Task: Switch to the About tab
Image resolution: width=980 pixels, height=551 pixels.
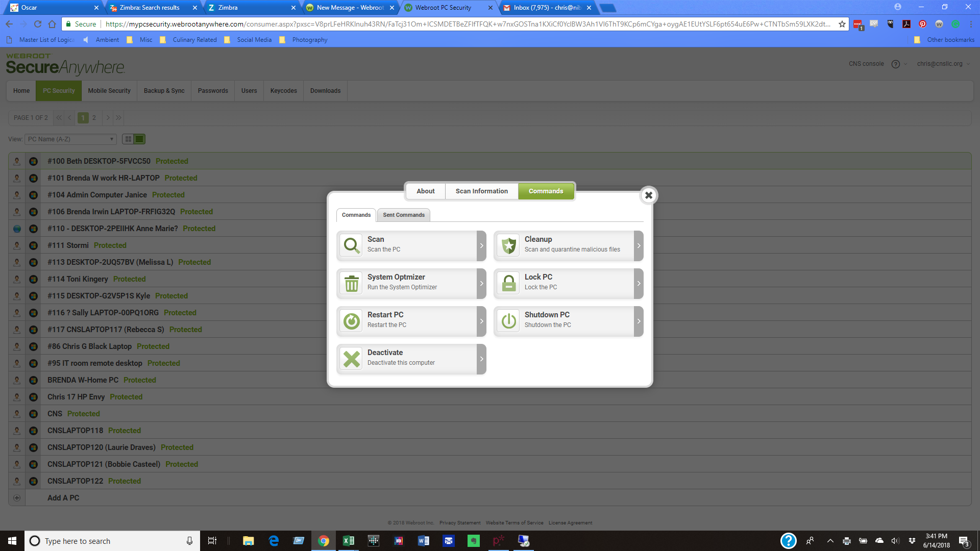Action: [426, 191]
